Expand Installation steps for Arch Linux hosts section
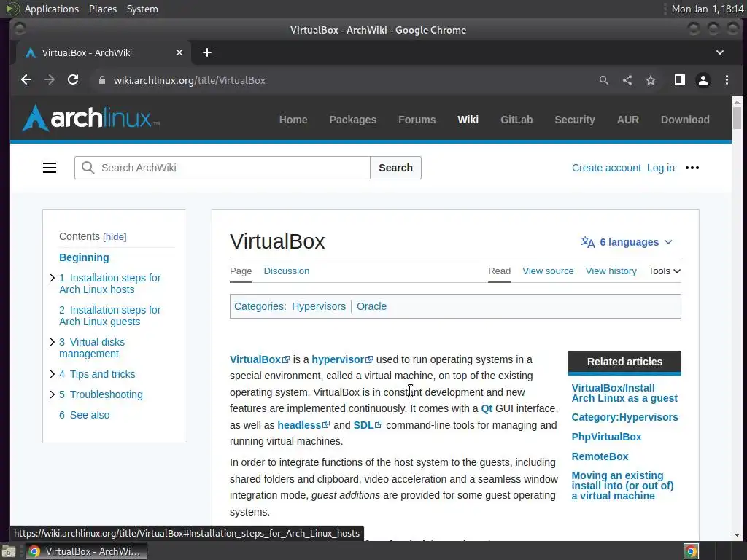The width and height of the screenshot is (747, 560). point(53,278)
